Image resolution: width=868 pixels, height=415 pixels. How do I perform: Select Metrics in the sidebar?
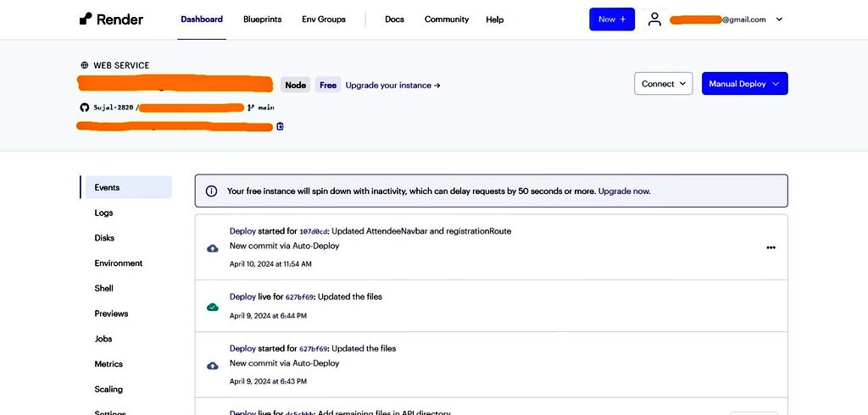[108, 363]
